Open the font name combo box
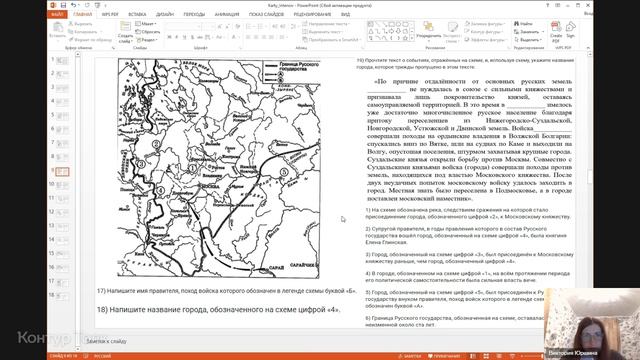 [184, 27]
